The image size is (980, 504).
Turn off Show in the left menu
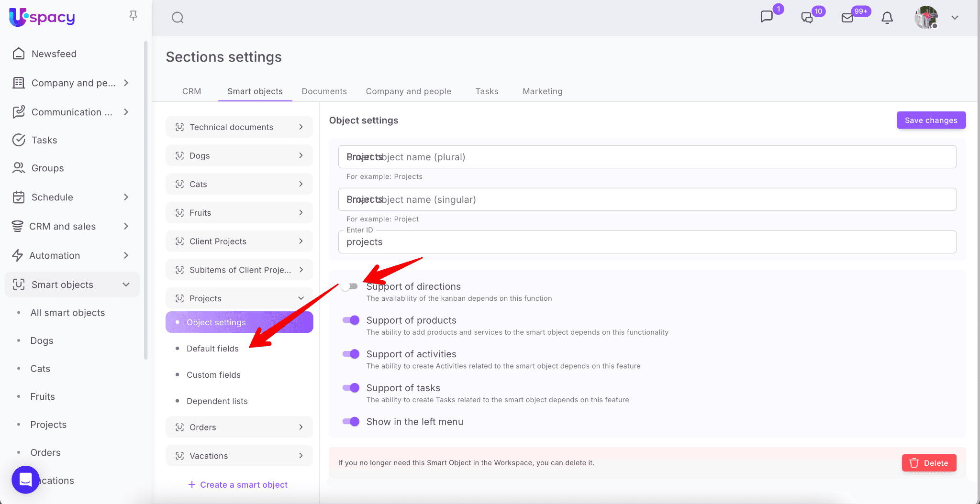point(351,422)
